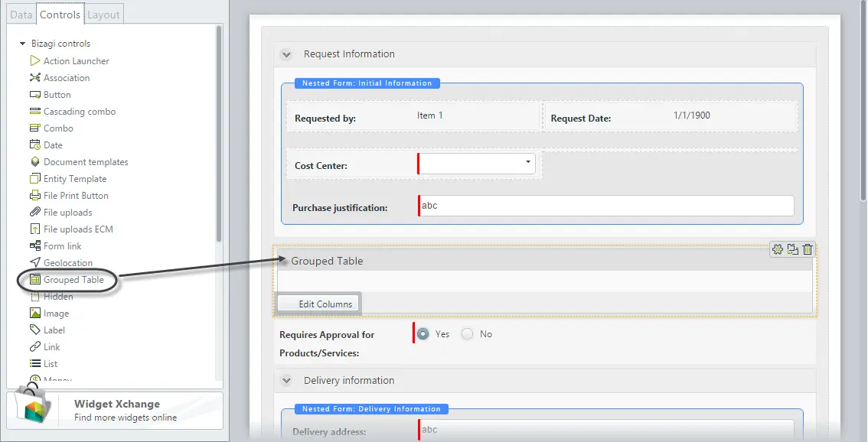
Task: Select the Date control icon
Action: [35, 145]
